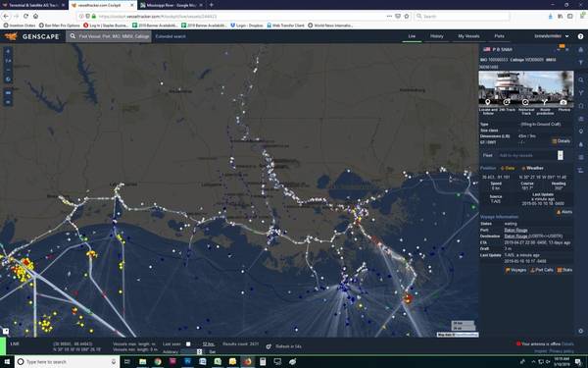
Task: Click the Route prediction icon
Action: tap(545, 102)
